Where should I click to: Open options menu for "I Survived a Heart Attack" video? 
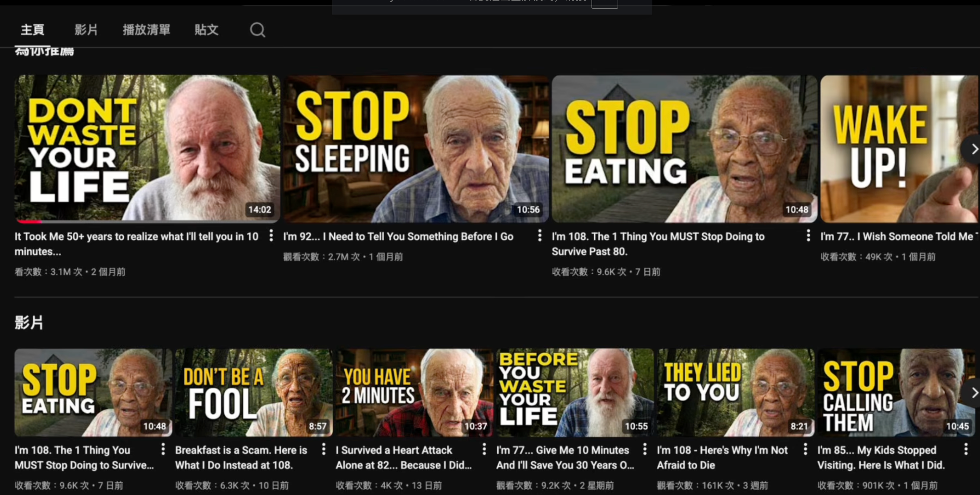(x=484, y=449)
